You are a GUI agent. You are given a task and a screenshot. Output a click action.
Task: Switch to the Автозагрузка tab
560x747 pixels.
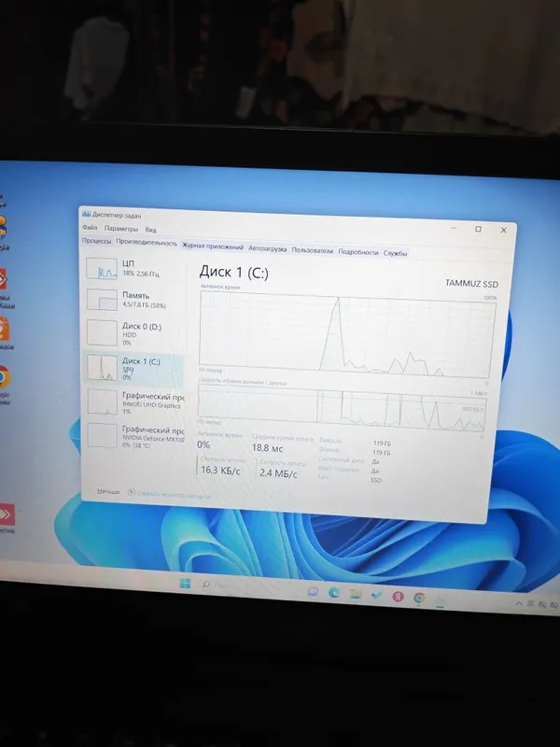268,249
